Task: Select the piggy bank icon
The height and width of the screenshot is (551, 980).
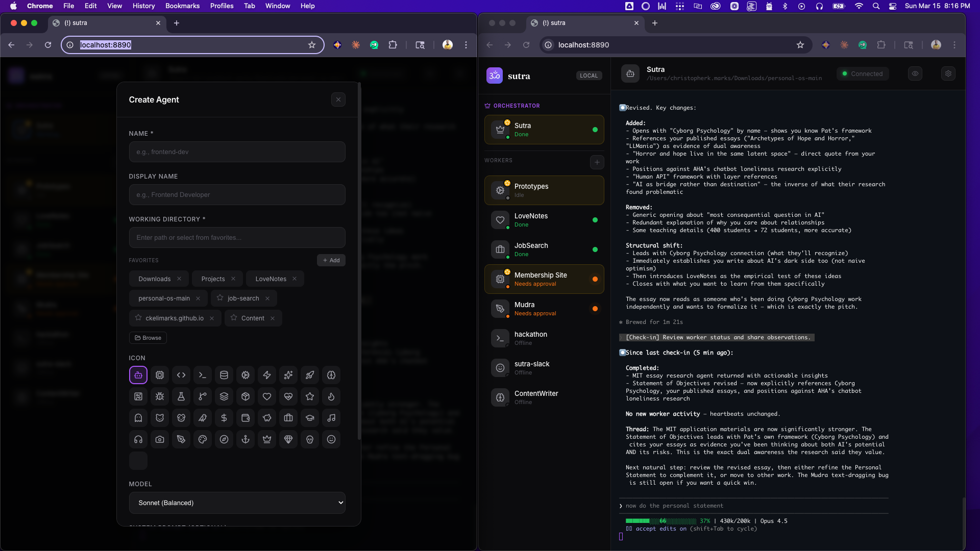Action: coord(267,418)
